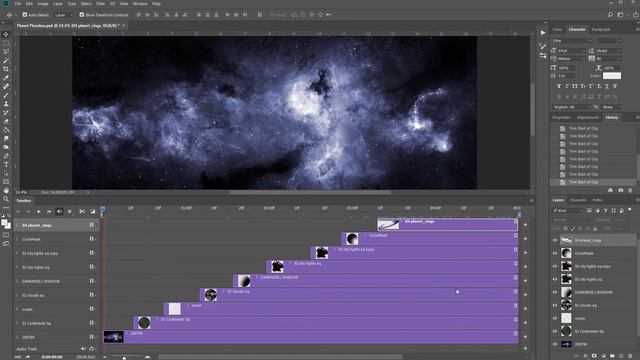Open the Filter menu
The width and height of the screenshot is (640, 360).
(100, 4)
